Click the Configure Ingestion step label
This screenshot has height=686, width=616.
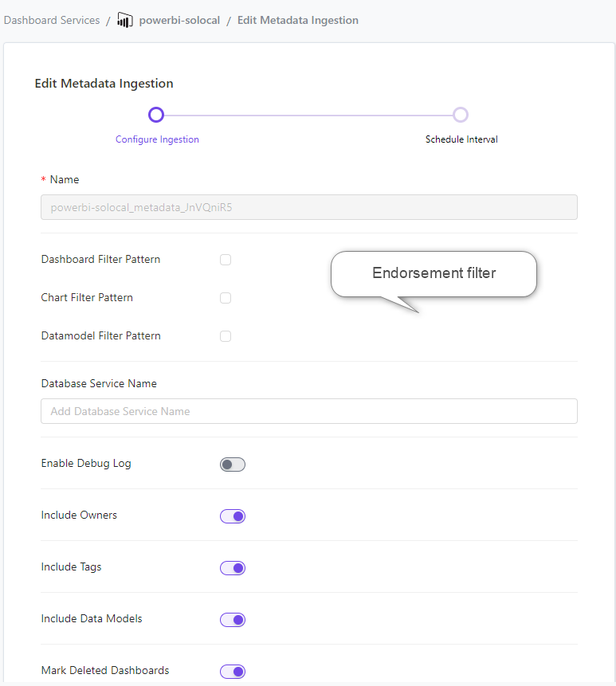pos(157,139)
